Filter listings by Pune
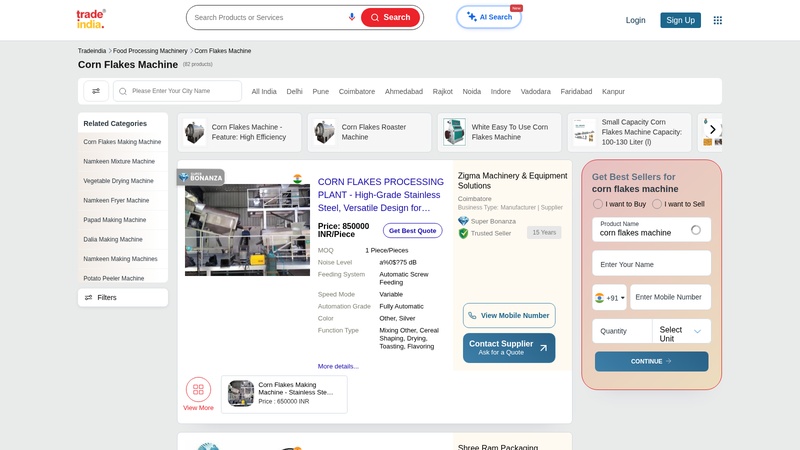Viewport: 800px width, 450px height. coord(320,91)
